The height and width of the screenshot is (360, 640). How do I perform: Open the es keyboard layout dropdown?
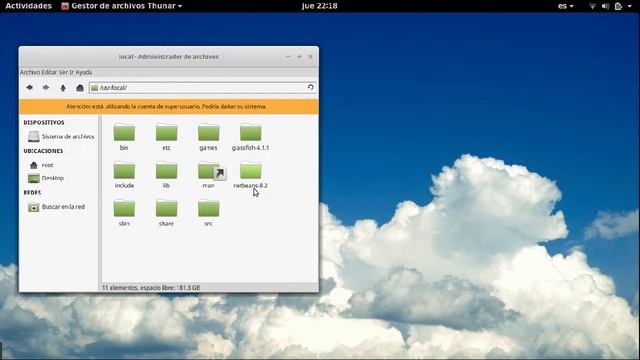pos(565,6)
